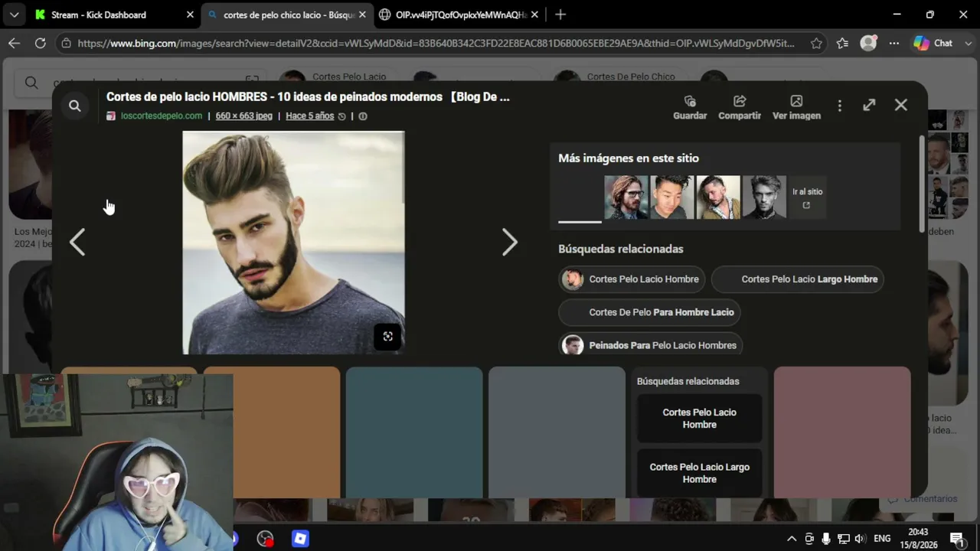
Task: Activate visual search icon on the hairstyle photo
Action: 387,337
